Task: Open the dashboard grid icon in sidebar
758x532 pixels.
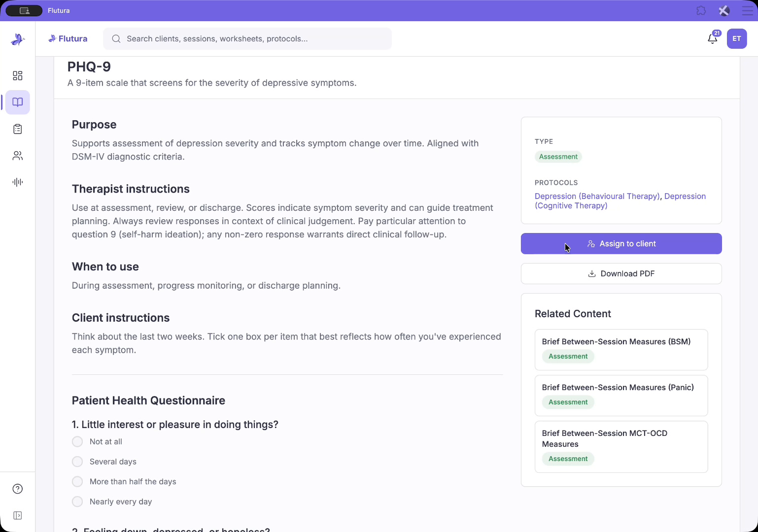Action: (18, 75)
